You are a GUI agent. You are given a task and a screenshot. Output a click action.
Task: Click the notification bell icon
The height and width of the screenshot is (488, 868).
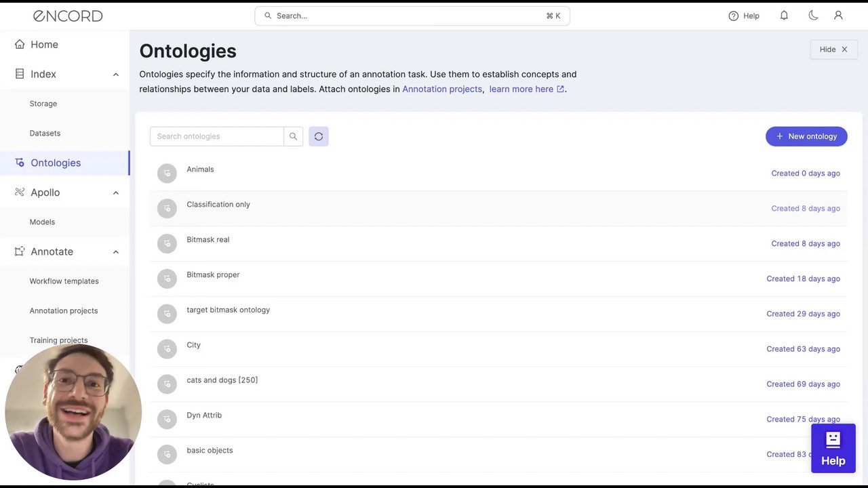tap(784, 16)
